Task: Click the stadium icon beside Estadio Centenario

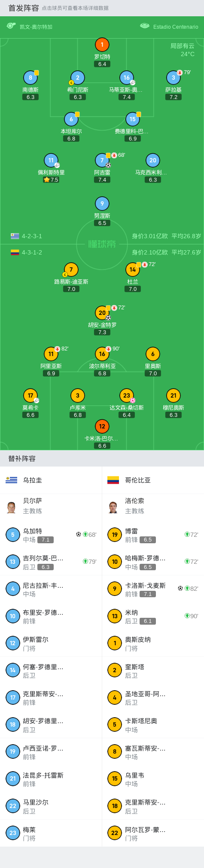Action: (x=145, y=26)
